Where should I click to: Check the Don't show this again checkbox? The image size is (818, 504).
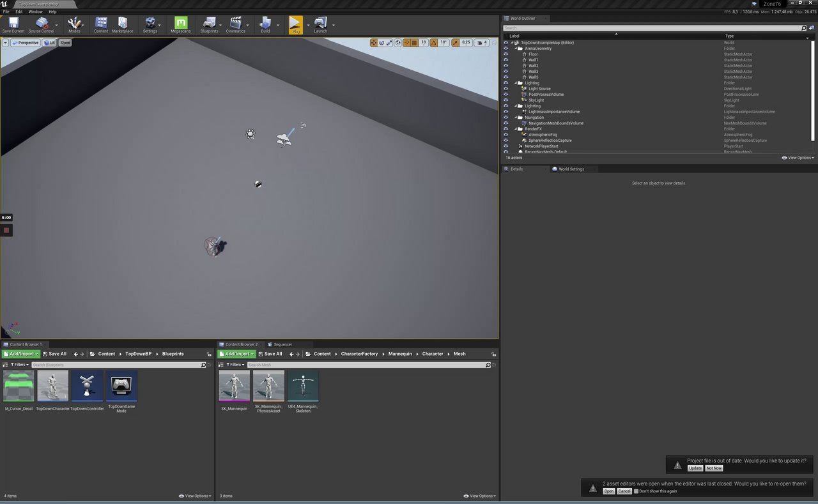(x=636, y=491)
